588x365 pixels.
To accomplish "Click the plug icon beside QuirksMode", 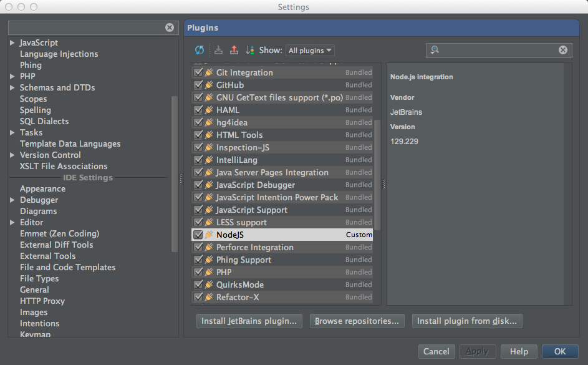I will (210, 285).
